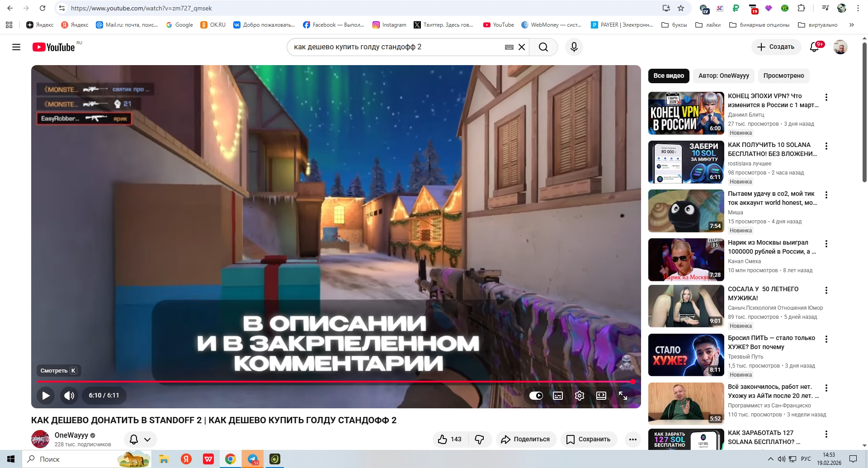Open the YouTube guide hamburger menu

point(16,47)
